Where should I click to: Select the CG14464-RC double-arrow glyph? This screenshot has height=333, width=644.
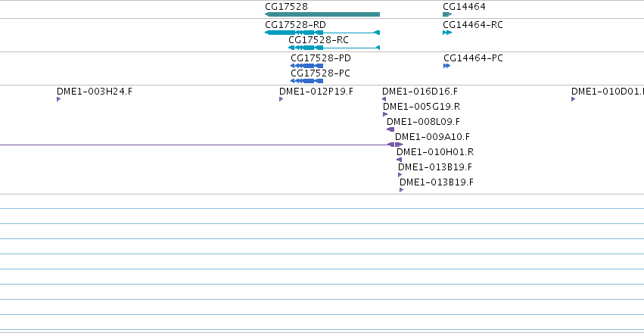point(447,33)
